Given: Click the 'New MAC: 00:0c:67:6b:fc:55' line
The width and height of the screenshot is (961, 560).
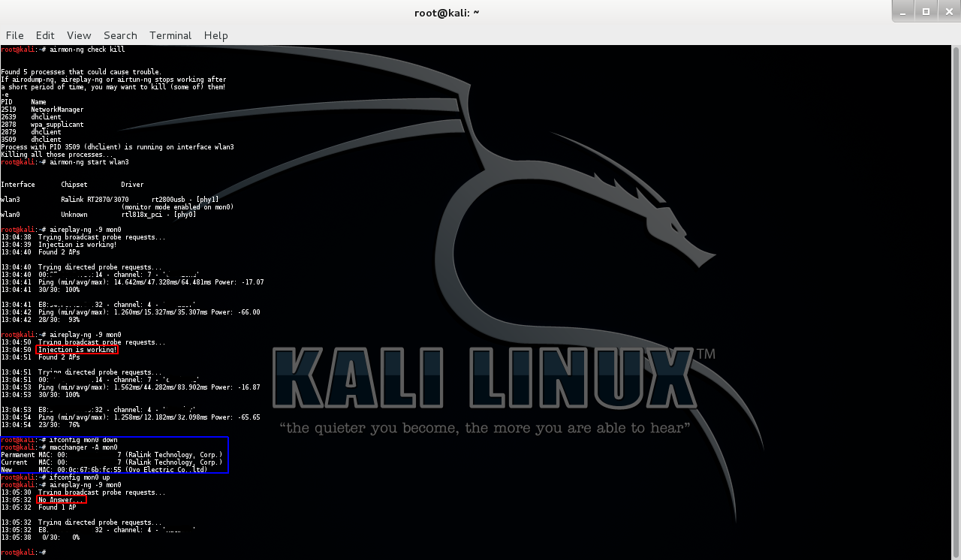Looking at the screenshot, I should pos(104,470).
